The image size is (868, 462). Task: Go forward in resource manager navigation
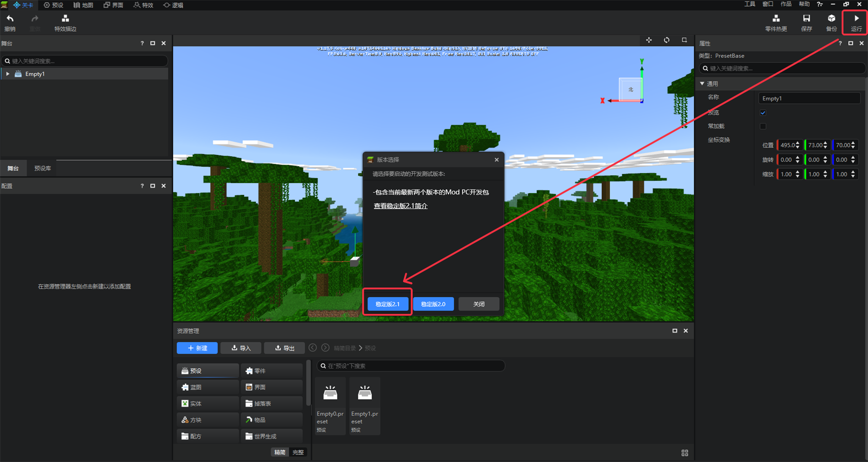[325, 348]
